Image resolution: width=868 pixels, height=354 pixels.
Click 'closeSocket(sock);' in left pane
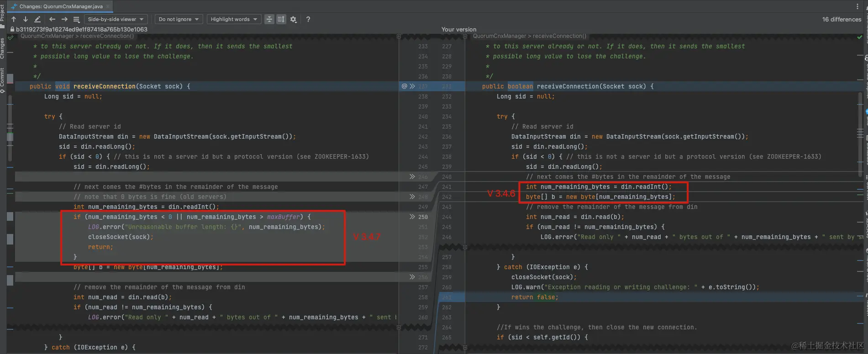tap(121, 237)
